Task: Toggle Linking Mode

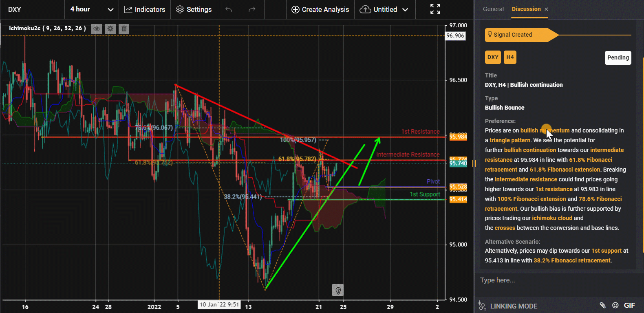Action: 508,306
